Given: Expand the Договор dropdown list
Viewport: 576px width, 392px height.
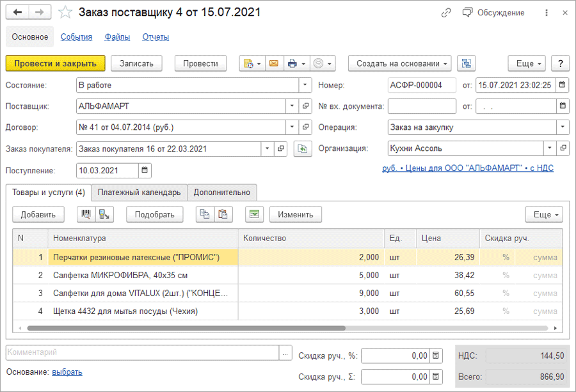Looking at the screenshot, I should point(292,127).
